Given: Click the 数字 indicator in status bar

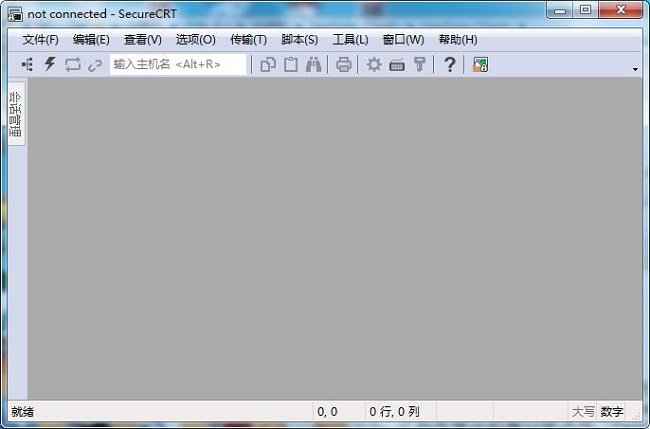Looking at the screenshot, I should click(612, 412).
